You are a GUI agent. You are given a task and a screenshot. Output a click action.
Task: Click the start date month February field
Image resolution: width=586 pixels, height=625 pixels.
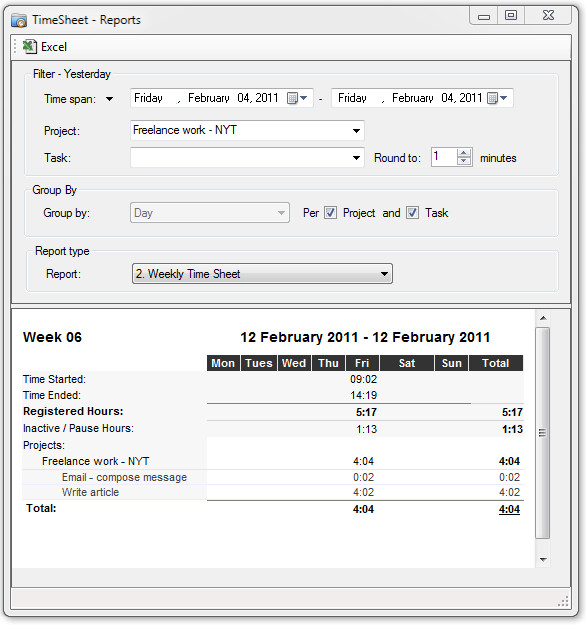[x=209, y=98]
